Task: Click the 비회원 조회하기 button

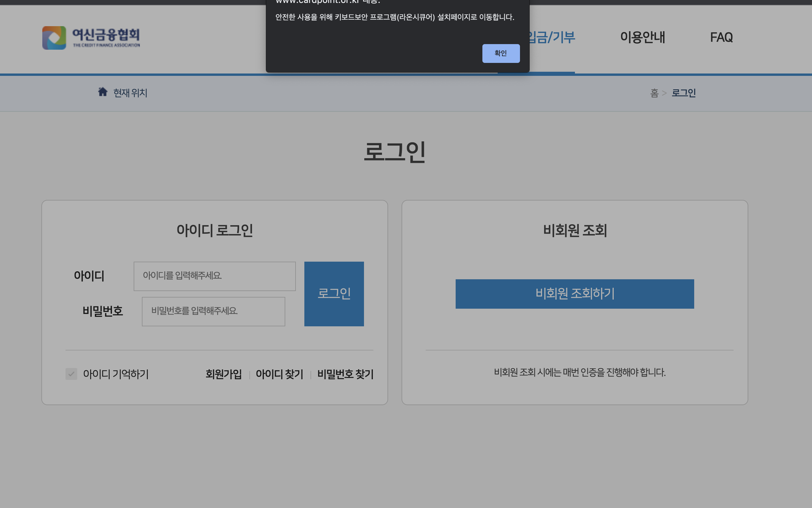Action: (x=574, y=294)
